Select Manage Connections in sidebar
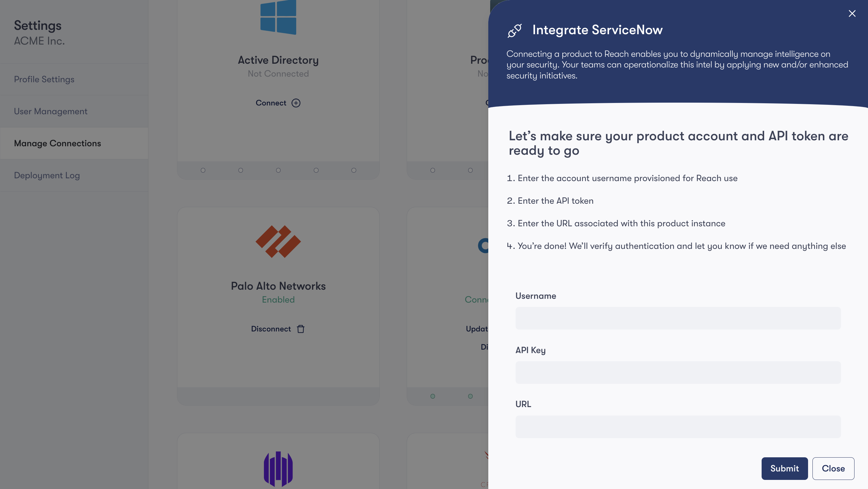 (74, 143)
